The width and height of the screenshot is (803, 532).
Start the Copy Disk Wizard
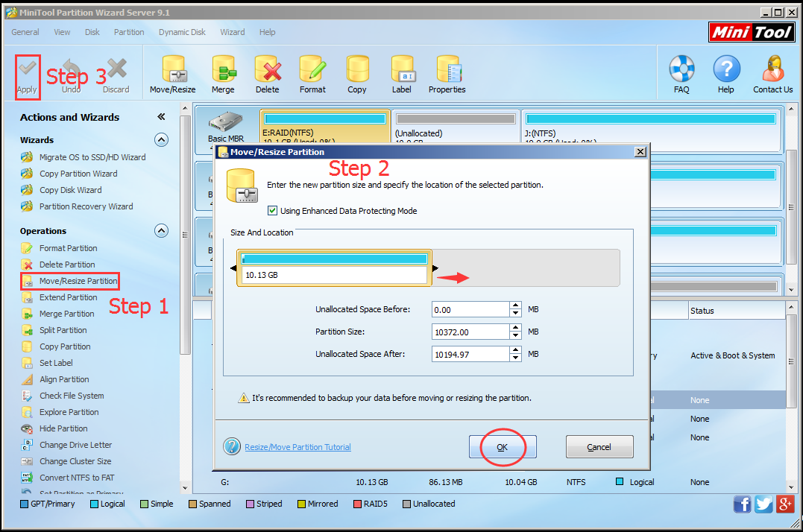71,190
